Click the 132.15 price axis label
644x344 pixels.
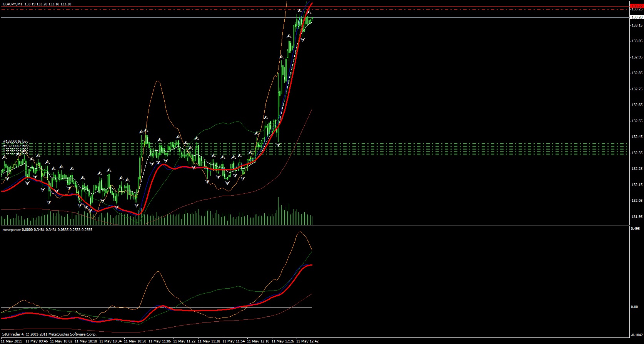click(x=637, y=185)
